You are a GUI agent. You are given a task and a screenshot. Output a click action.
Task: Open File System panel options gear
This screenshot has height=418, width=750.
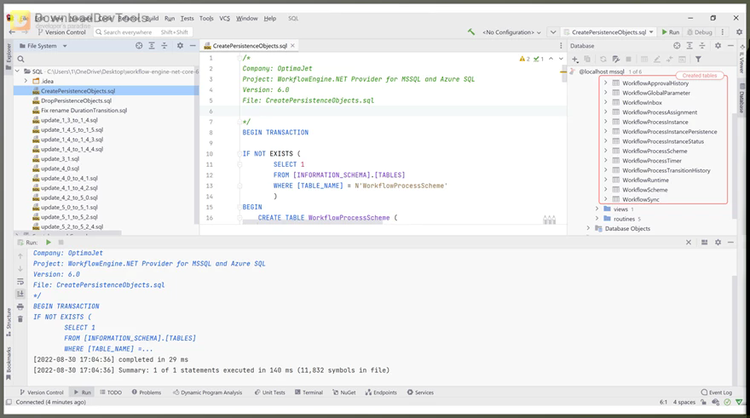(x=180, y=46)
